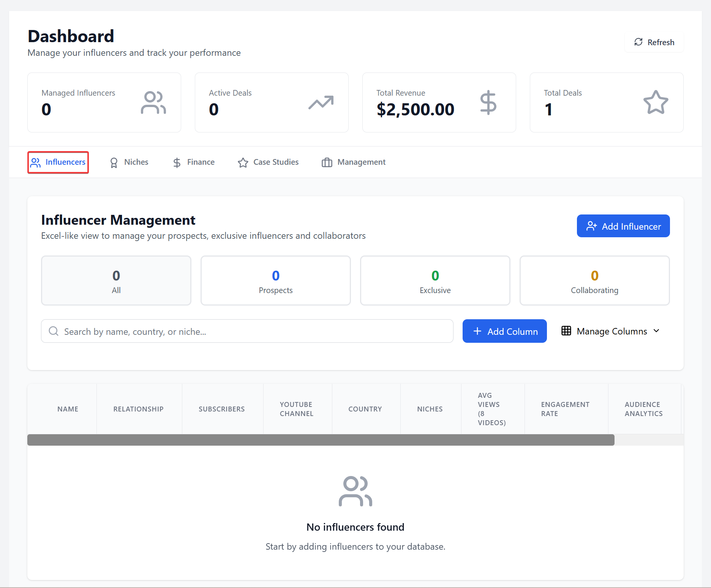Click the Add Column button
Image resolution: width=711 pixels, height=588 pixels.
505,331
